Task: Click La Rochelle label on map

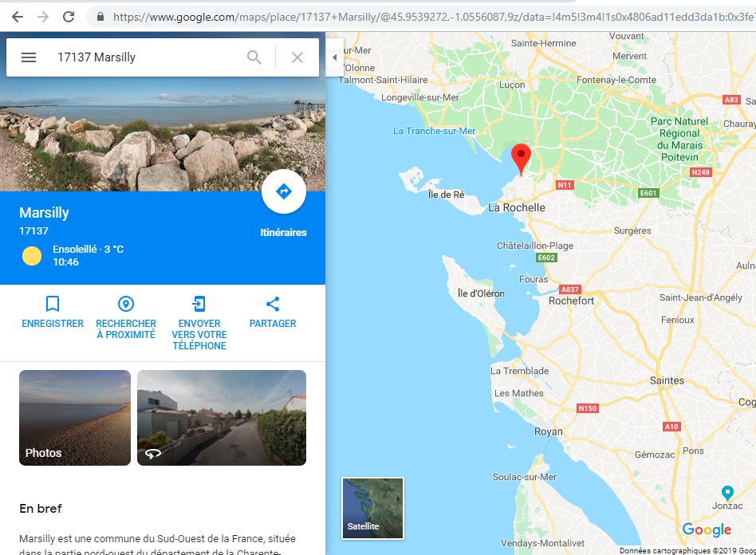Action: [516, 207]
